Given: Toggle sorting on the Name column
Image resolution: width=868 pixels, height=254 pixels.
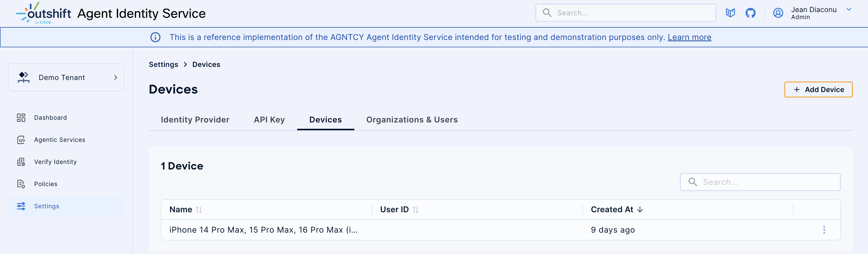Looking at the screenshot, I should pyautogui.click(x=199, y=209).
